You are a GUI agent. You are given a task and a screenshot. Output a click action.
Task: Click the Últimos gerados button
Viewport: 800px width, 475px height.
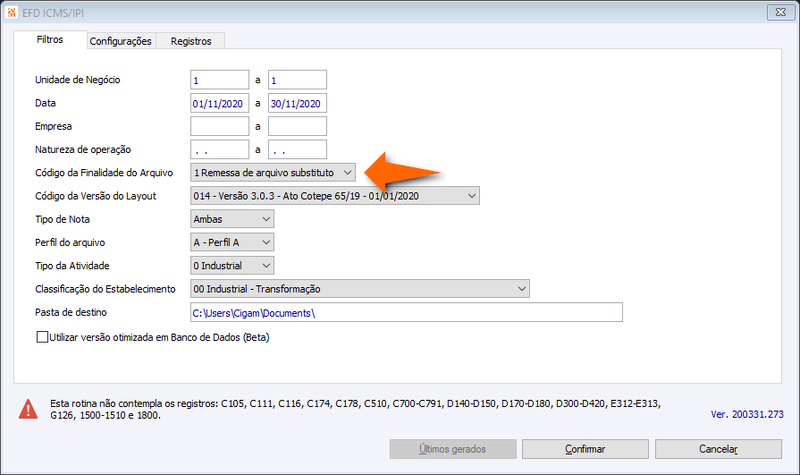(x=453, y=449)
